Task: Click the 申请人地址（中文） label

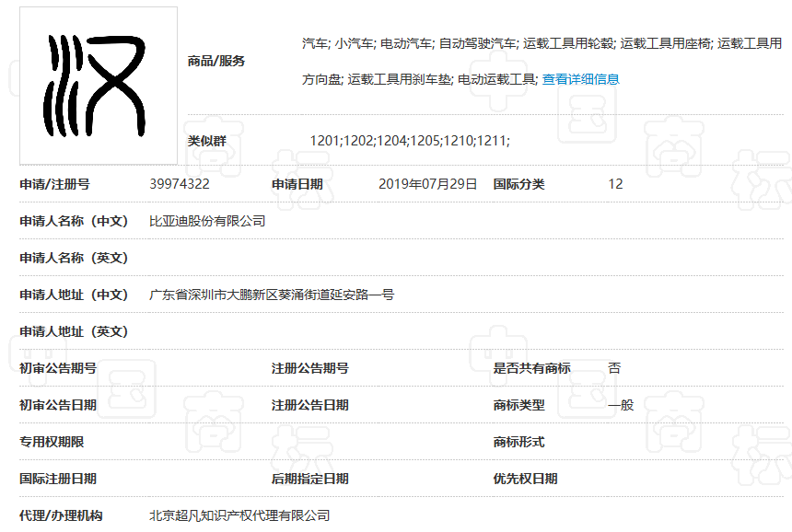Action: tap(74, 295)
